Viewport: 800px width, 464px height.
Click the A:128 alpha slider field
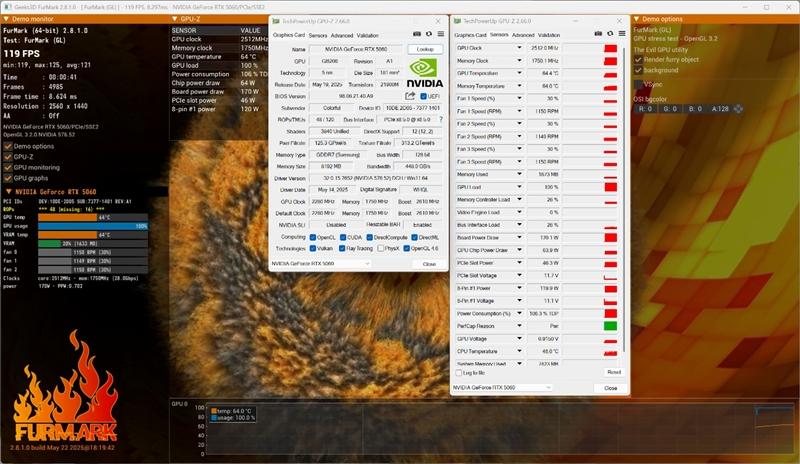click(x=720, y=109)
